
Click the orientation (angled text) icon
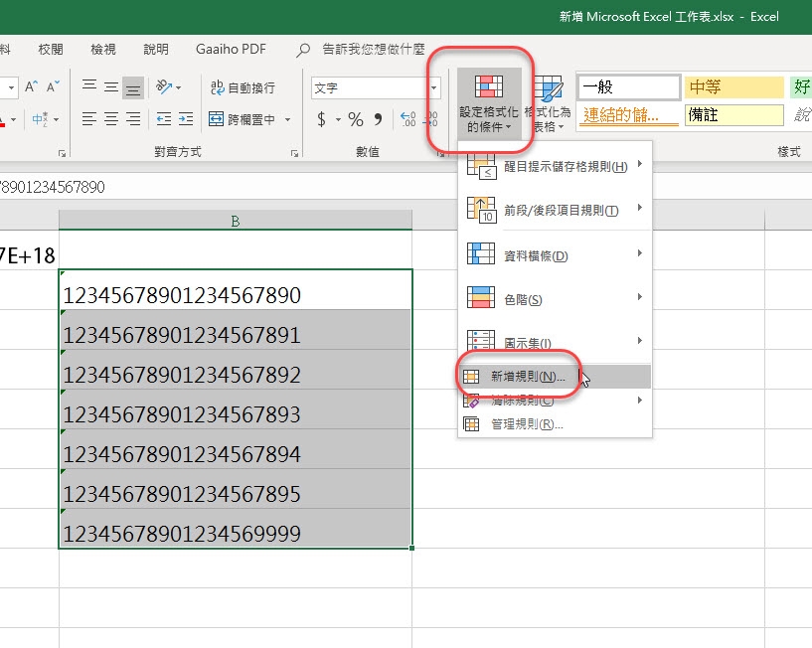click(166, 87)
